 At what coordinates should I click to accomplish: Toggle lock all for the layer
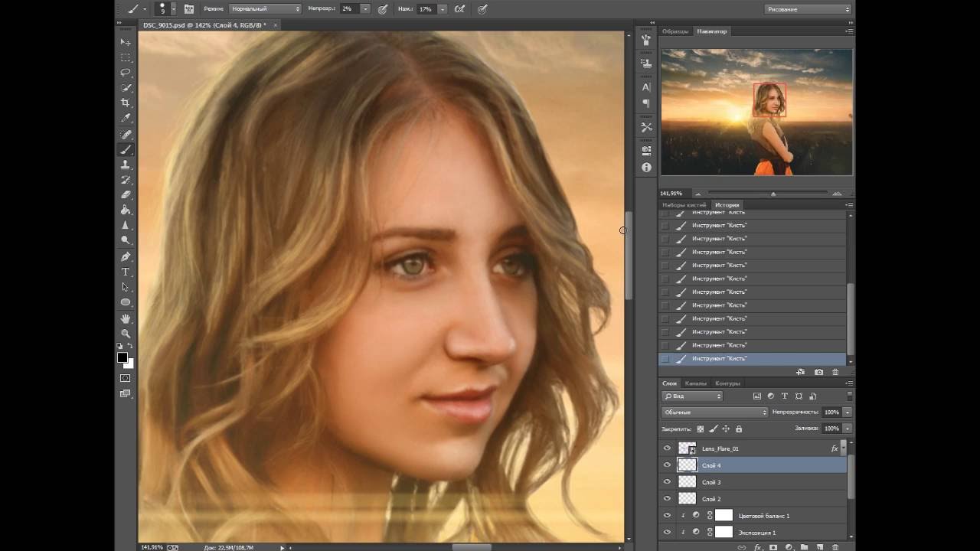[x=738, y=429]
